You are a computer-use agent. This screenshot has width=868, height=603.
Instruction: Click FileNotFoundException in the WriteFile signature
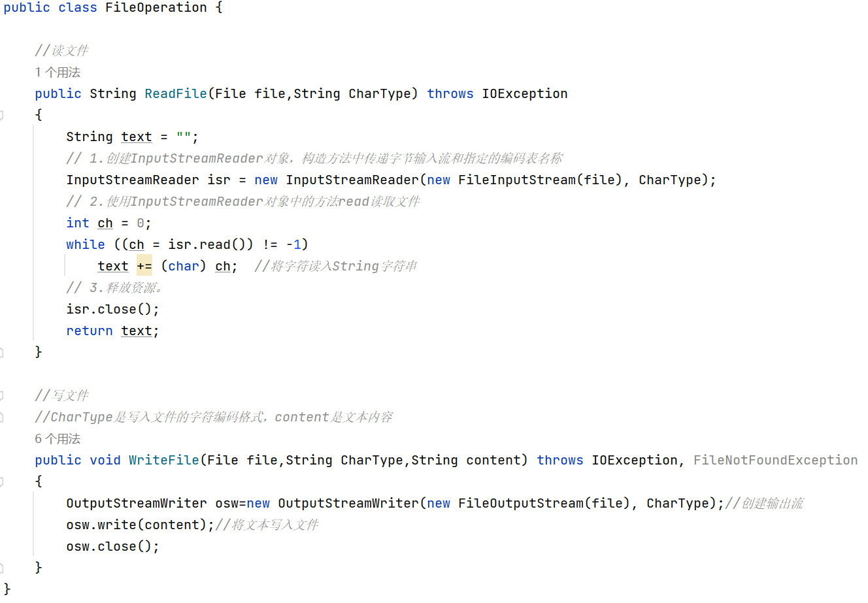coord(775,460)
